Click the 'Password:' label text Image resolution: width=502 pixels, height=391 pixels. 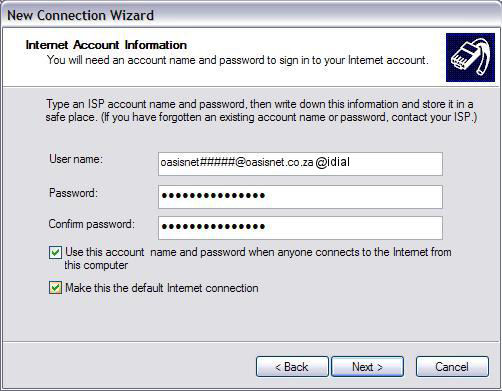(73, 193)
